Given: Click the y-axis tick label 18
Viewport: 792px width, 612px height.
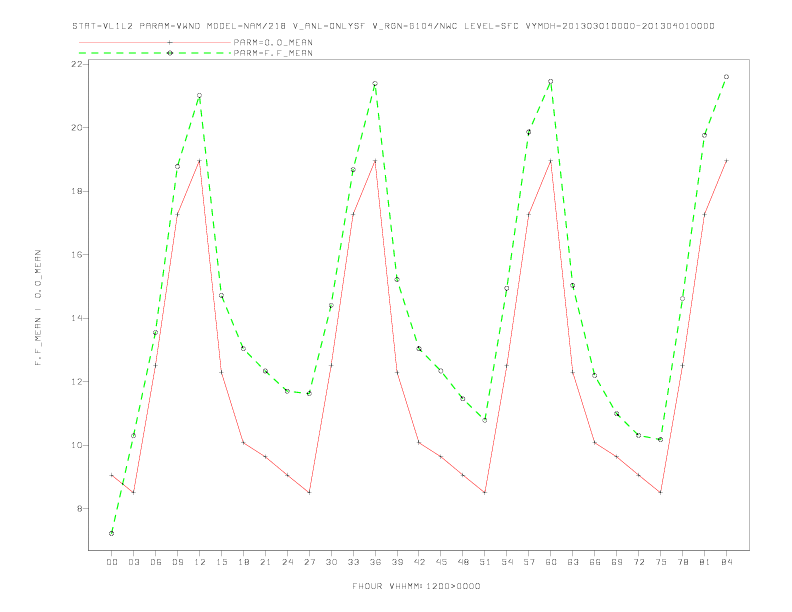Looking at the screenshot, I should pos(77,191).
